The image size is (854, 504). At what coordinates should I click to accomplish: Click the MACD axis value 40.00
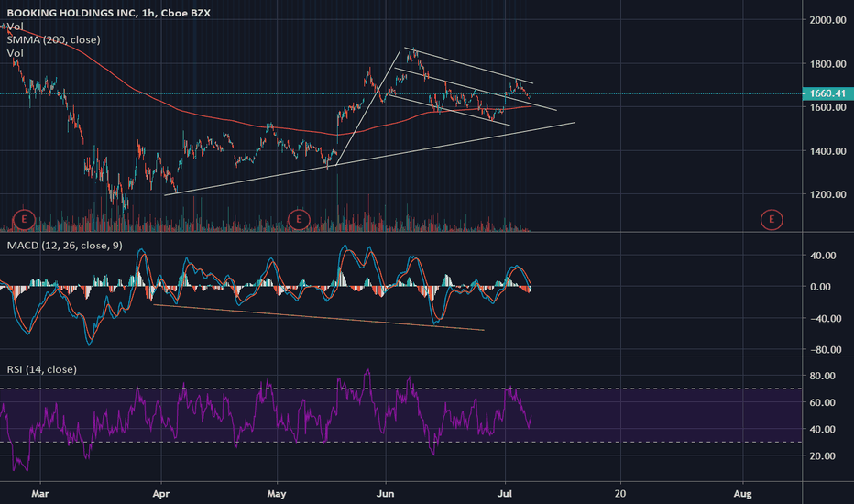pos(823,256)
